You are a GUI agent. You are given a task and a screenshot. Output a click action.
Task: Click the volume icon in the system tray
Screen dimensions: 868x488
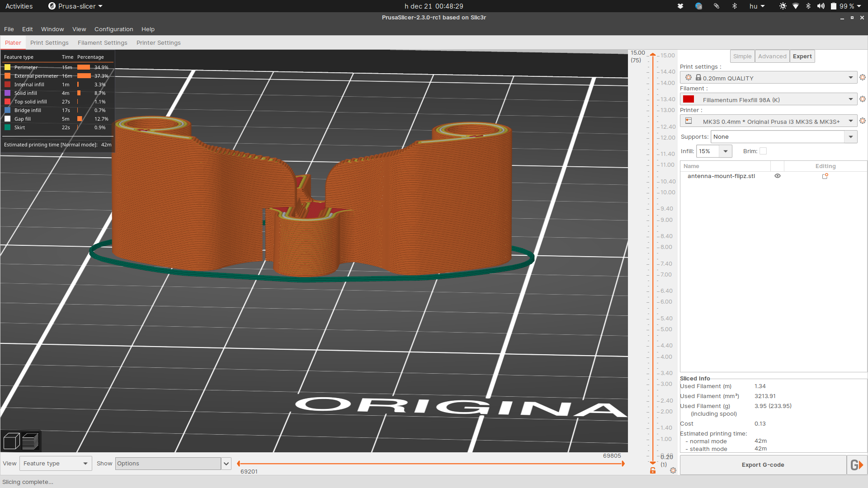point(821,6)
